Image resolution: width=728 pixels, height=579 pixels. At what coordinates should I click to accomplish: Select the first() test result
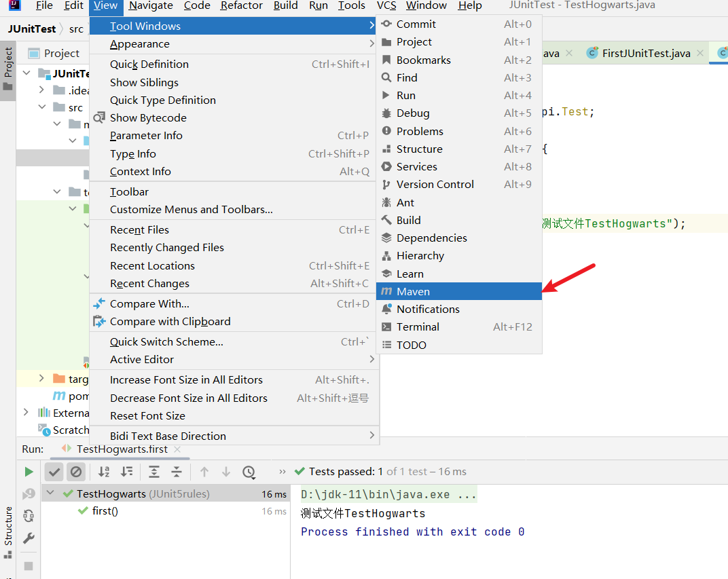(105, 511)
